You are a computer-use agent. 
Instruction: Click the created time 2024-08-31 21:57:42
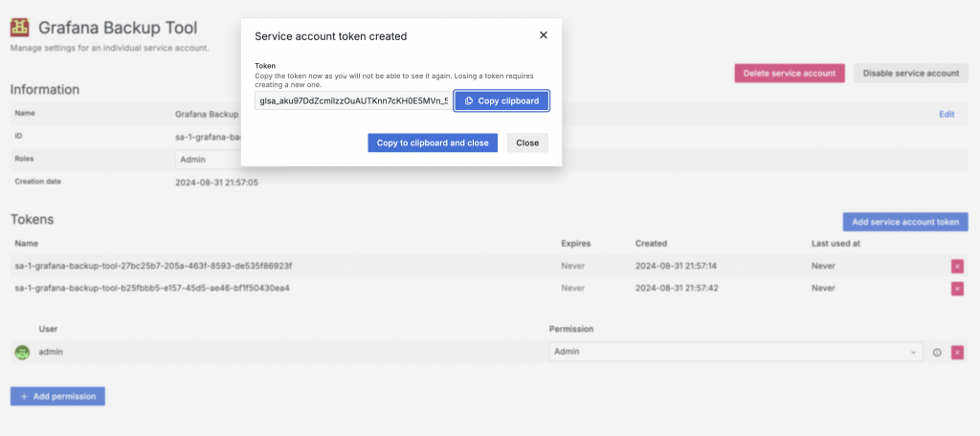[676, 289]
